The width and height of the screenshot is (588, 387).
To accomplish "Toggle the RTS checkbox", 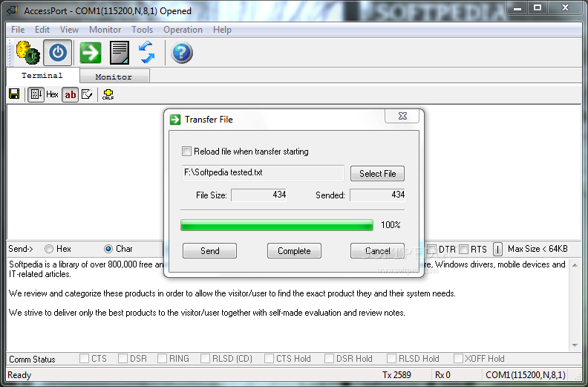I will (464, 250).
